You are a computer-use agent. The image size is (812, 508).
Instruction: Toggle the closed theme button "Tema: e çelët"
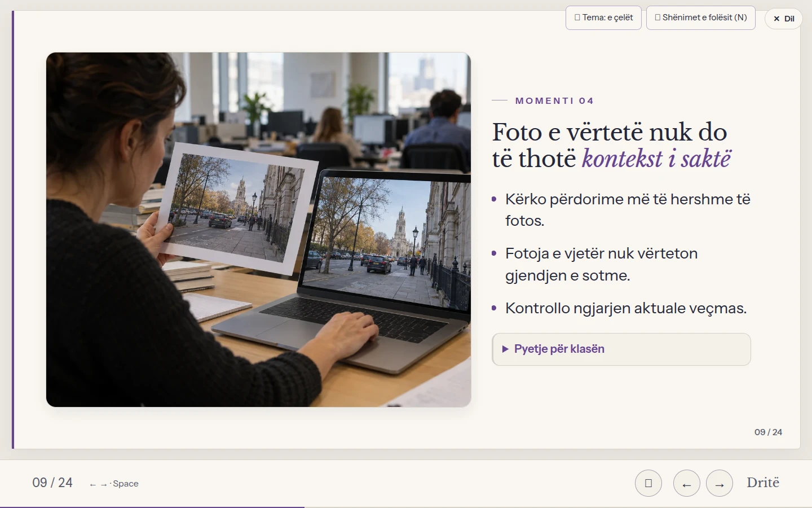coord(603,17)
